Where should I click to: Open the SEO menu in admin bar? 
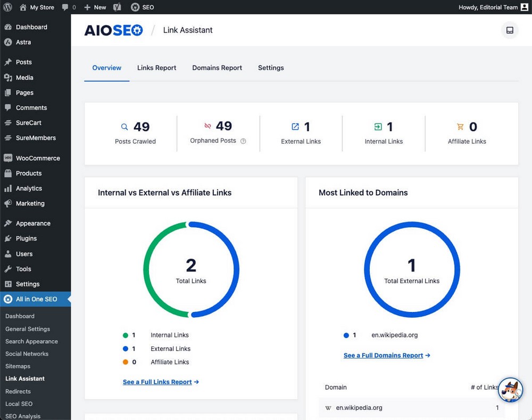coord(143,7)
